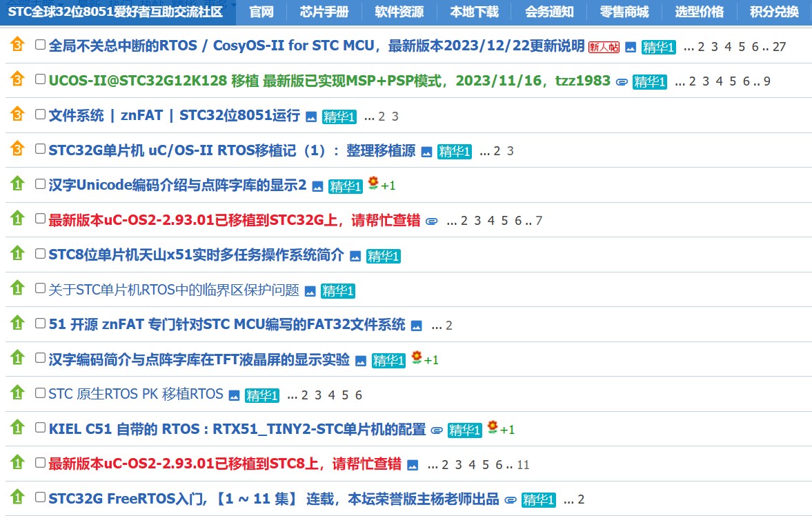Click the image attachment icon on CosyOS-II thread
812x516 pixels.
point(631,48)
